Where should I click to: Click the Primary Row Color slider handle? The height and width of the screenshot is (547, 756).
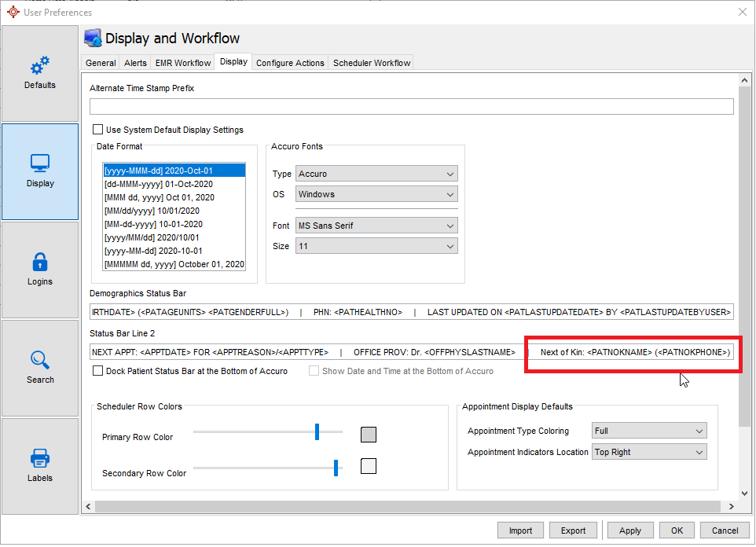click(317, 432)
